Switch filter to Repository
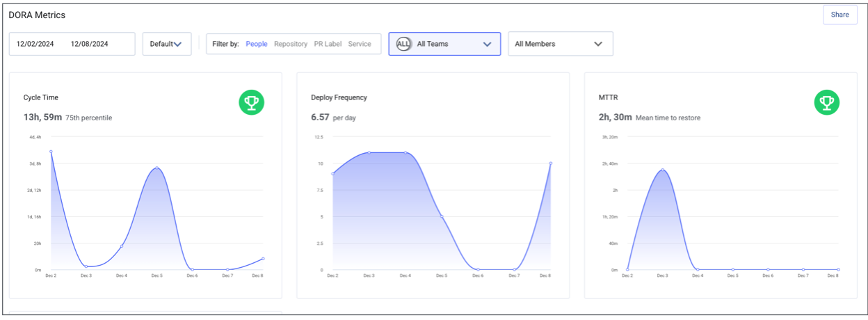 pos(291,44)
